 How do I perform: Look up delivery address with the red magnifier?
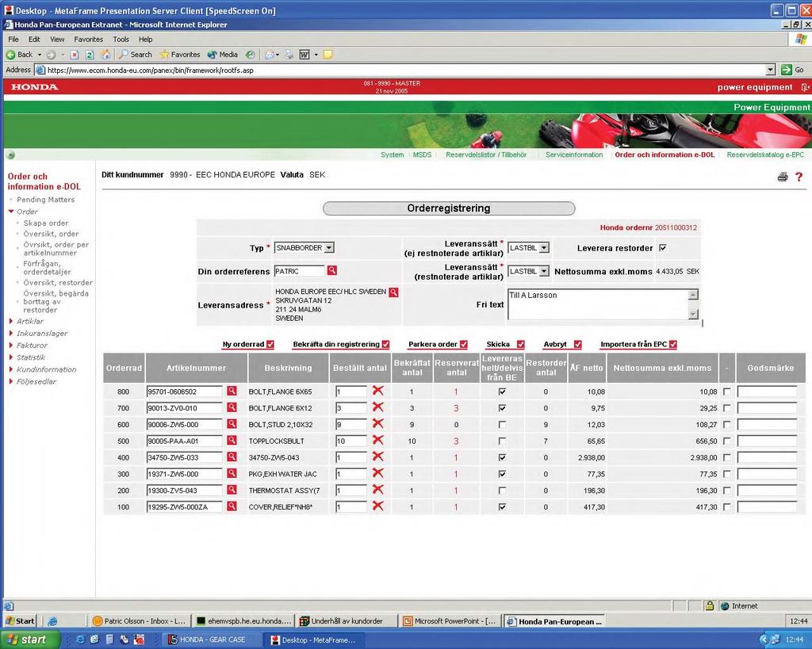pyautogui.click(x=393, y=292)
